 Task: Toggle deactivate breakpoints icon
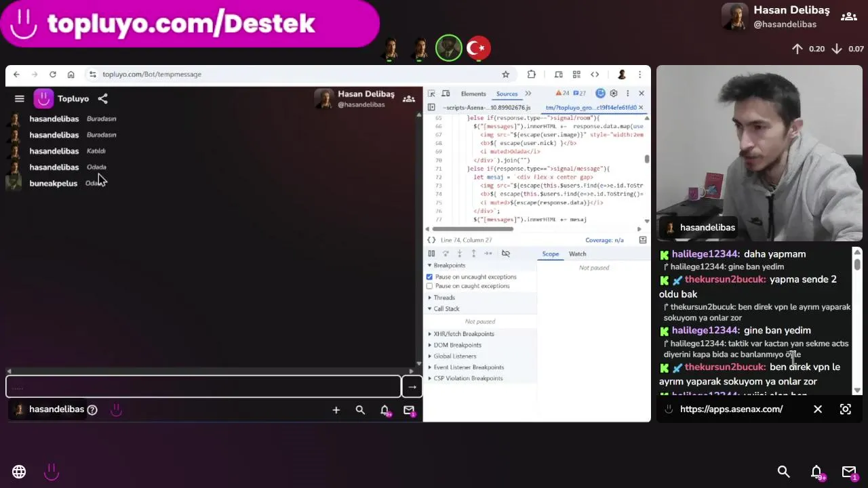pos(505,253)
